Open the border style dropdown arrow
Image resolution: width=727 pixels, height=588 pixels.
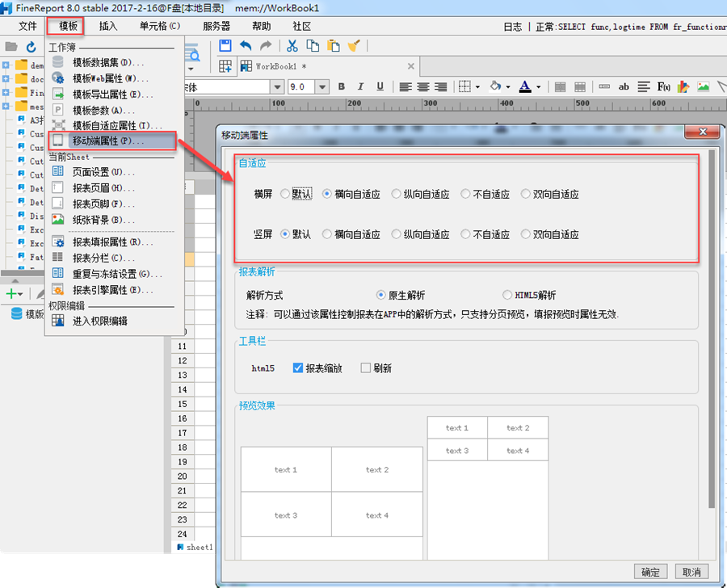[477, 87]
